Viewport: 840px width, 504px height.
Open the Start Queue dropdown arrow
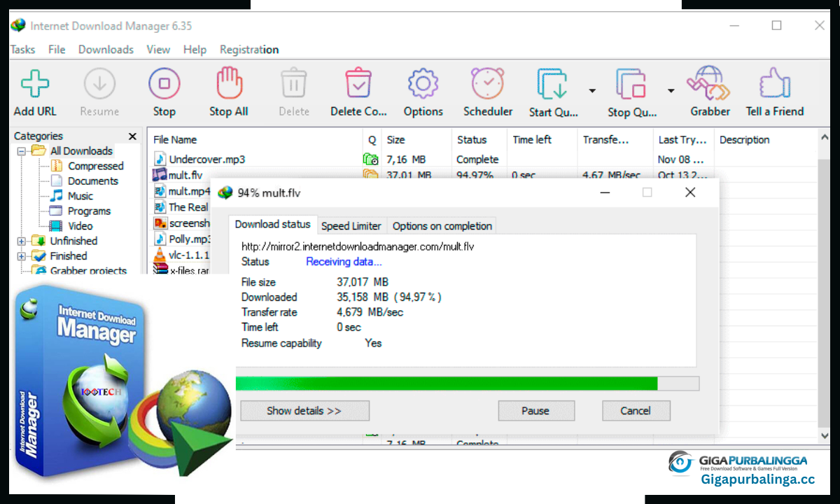coord(592,91)
